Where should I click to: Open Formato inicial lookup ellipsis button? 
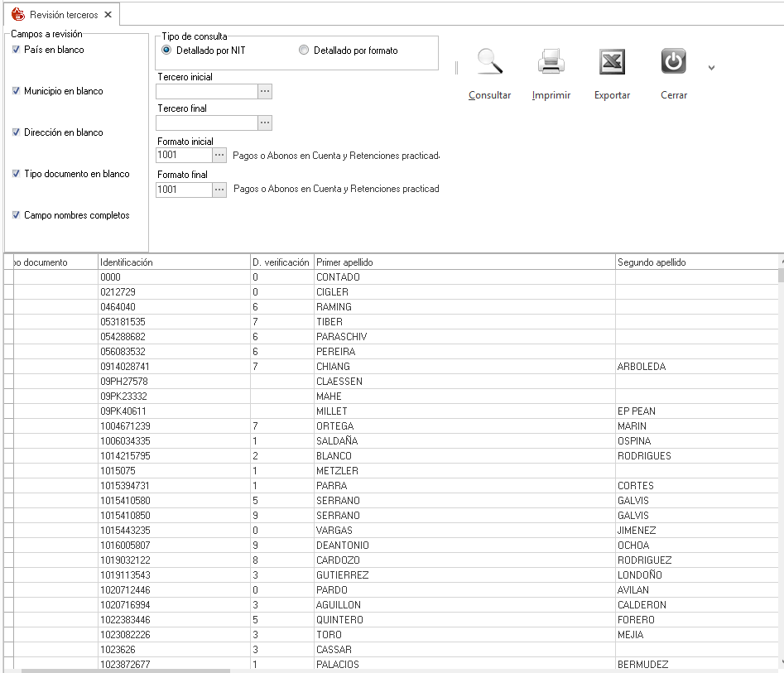point(219,155)
